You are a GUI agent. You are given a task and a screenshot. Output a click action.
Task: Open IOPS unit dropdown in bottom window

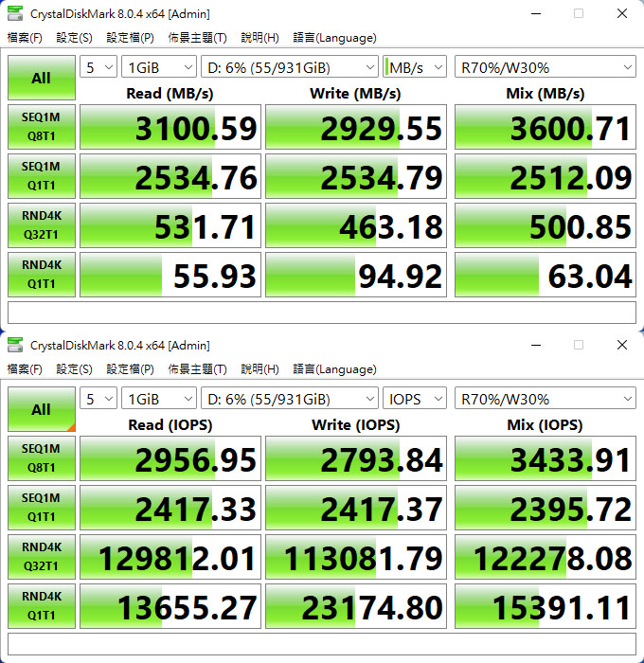(x=415, y=399)
